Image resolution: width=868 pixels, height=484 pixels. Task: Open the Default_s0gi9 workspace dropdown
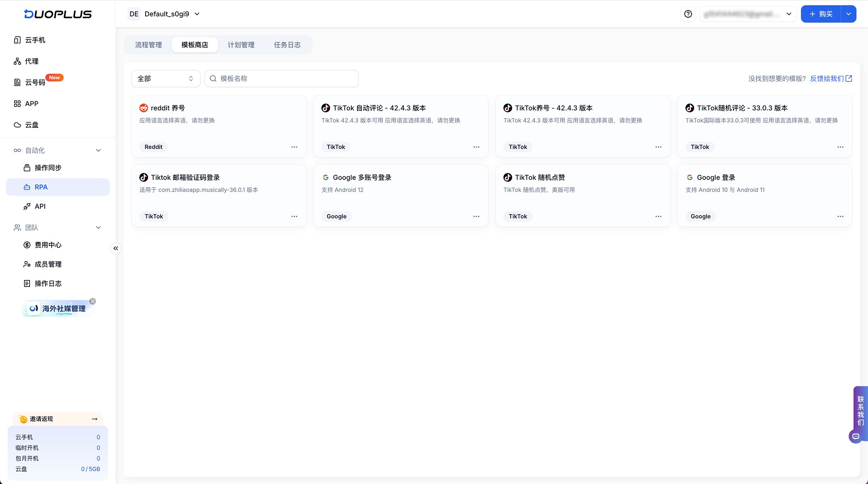pos(164,14)
